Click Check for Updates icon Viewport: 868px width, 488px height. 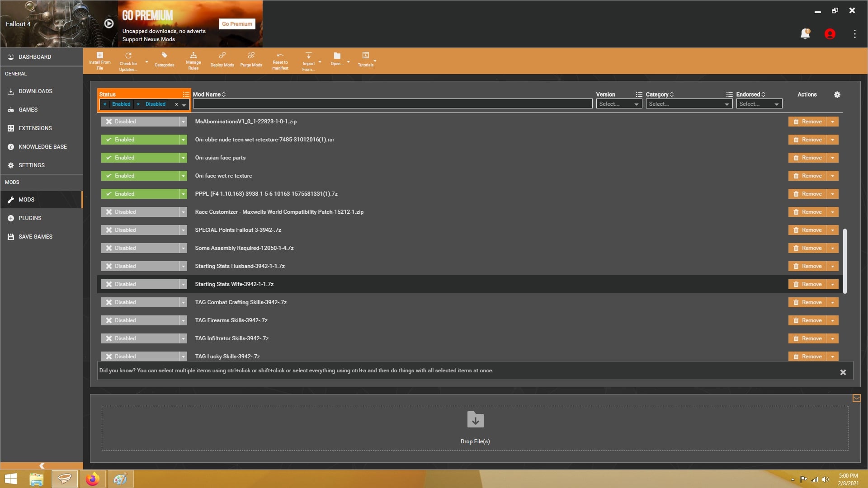pyautogui.click(x=128, y=56)
